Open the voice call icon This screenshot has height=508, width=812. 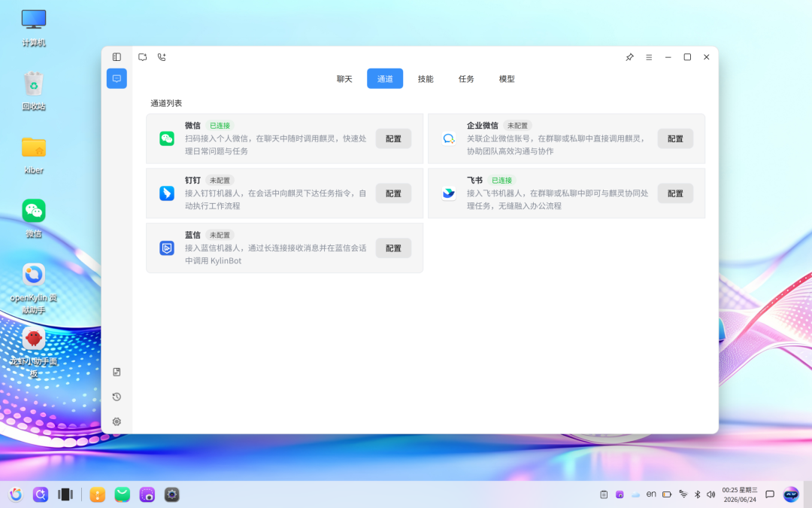(x=162, y=57)
